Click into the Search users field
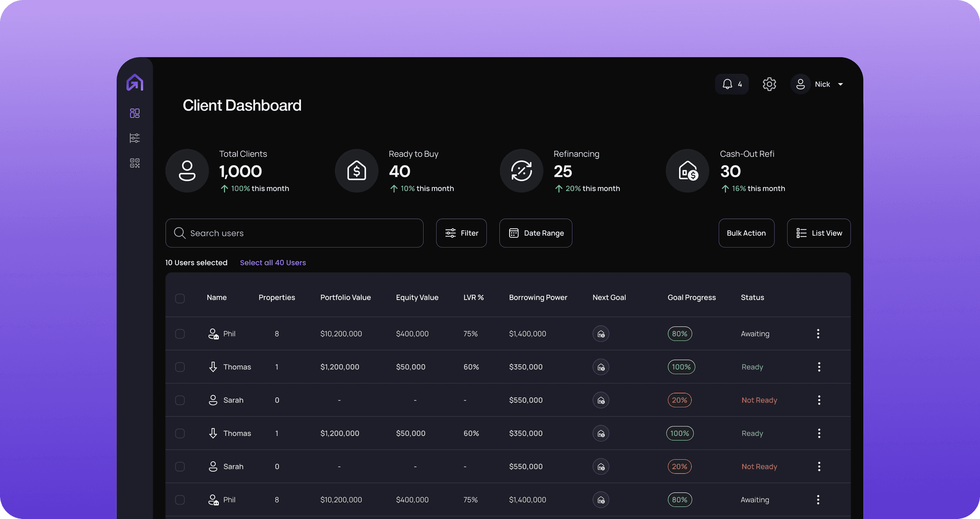This screenshot has width=980, height=519. coord(294,233)
